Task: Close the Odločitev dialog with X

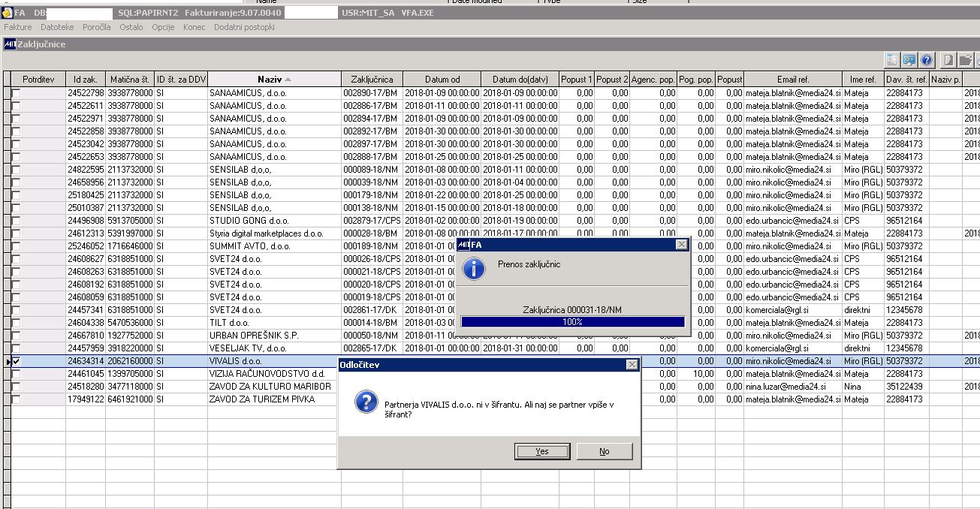Action: pos(632,364)
